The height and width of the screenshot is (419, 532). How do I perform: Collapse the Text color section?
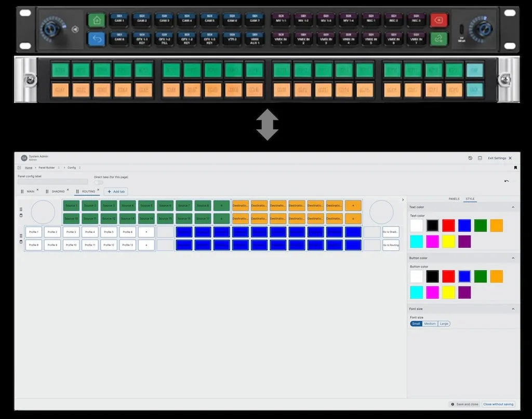[x=513, y=207]
